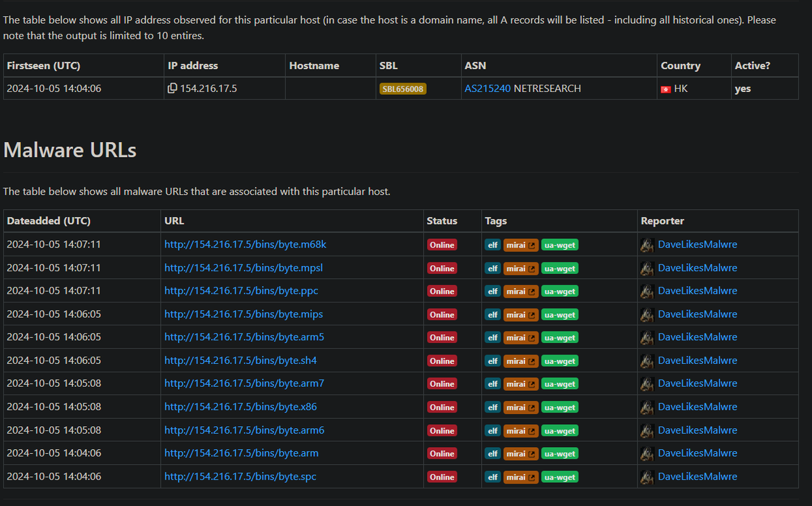
Task: Open URL ending in byte.m68k
Action: (x=245, y=244)
